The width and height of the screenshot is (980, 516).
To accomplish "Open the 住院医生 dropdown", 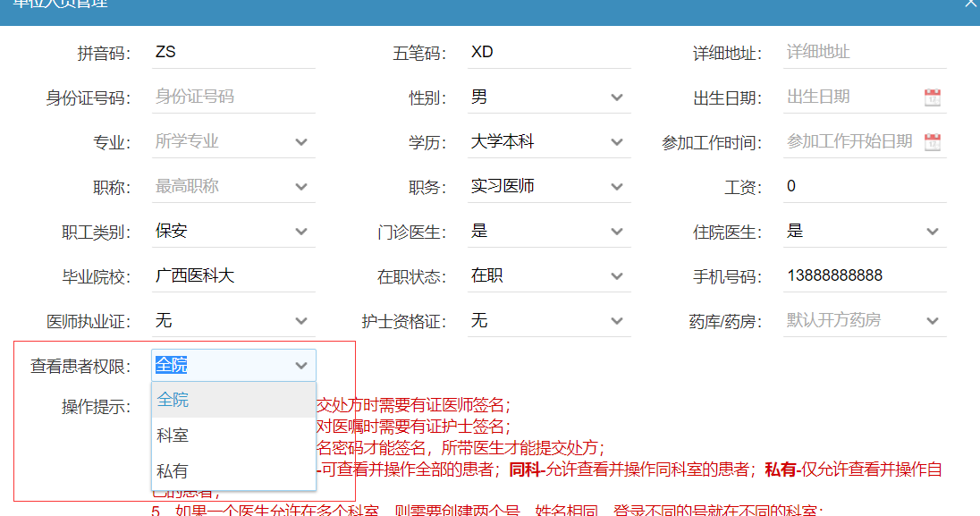I will (x=933, y=232).
